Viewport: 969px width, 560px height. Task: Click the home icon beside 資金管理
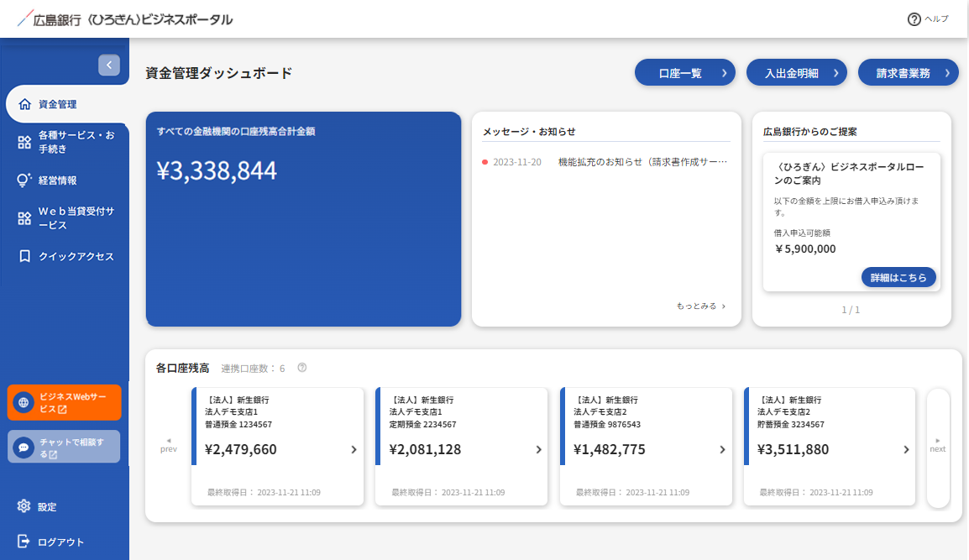click(x=24, y=104)
